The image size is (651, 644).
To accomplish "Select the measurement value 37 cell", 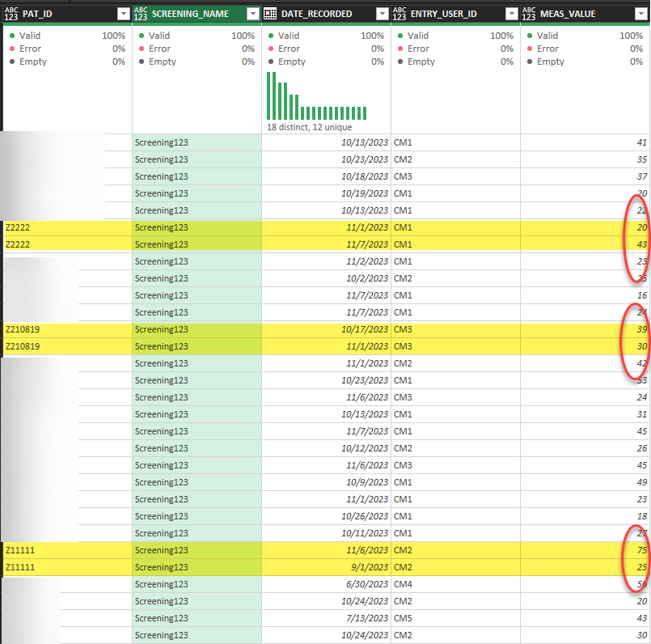I will 585,176.
